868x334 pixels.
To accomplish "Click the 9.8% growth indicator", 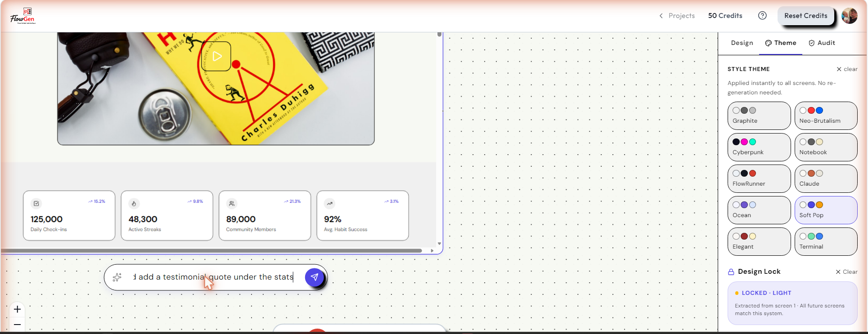I will (195, 201).
